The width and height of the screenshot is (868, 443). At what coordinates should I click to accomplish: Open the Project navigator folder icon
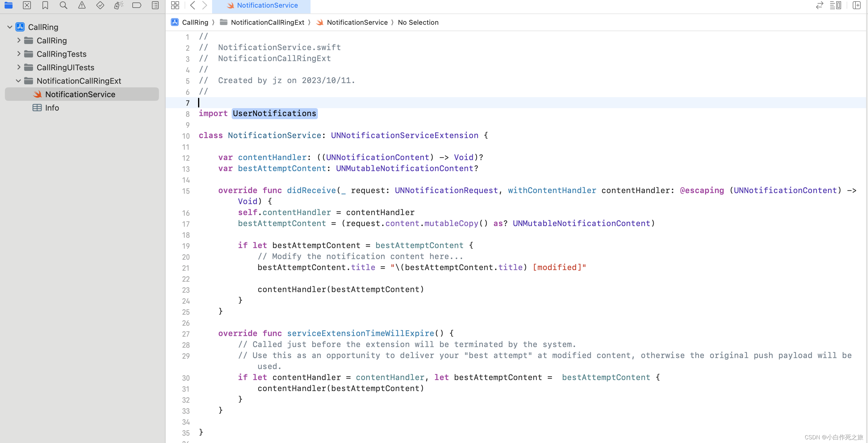click(9, 5)
